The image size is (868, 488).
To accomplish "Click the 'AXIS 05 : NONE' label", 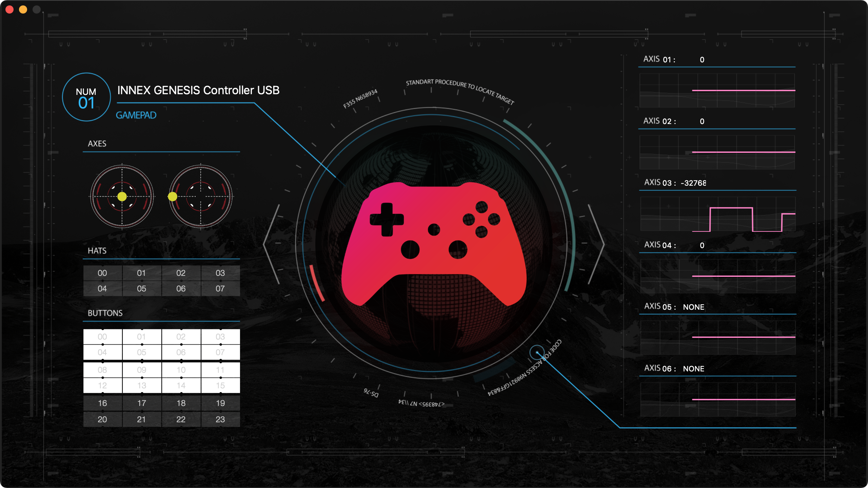I will pos(674,307).
